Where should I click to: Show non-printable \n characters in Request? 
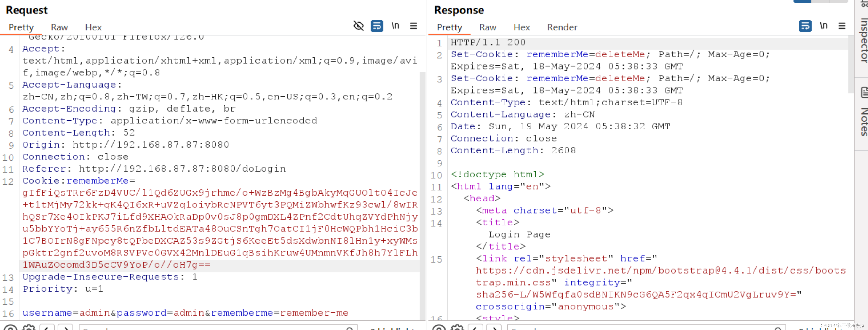tap(395, 26)
